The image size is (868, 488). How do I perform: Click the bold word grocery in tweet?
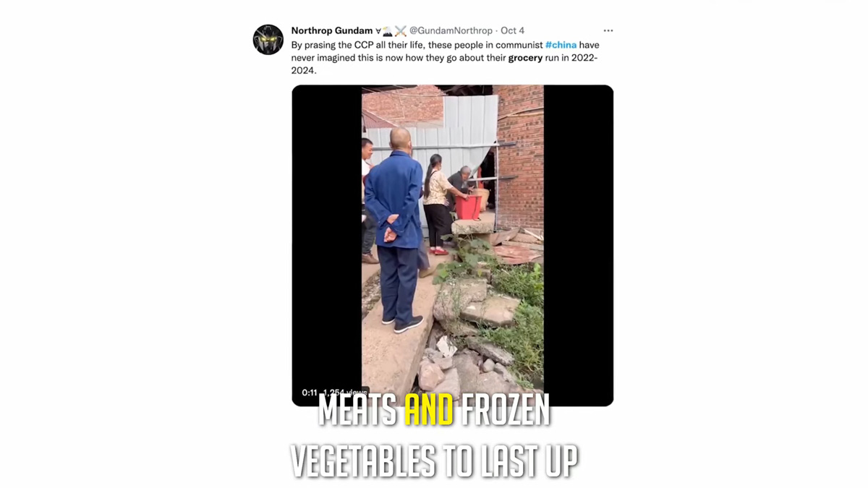point(525,58)
